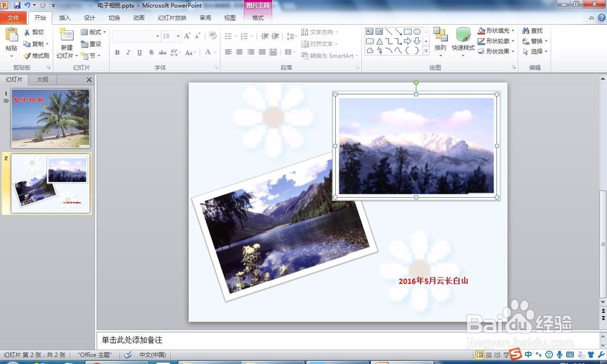Image resolution: width=607 pixels, height=364 pixels.
Task: Switch to the Animations (动画) tab
Action: [139, 18]
